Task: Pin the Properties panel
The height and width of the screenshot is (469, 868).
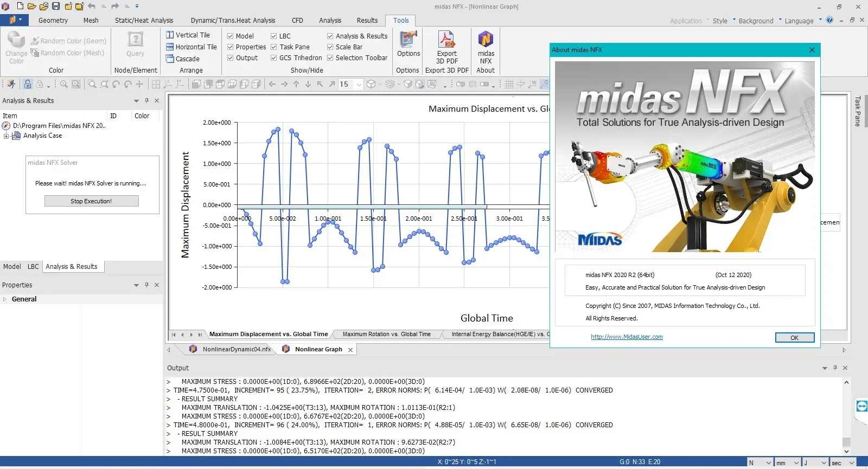Action: tap(146, 285)
